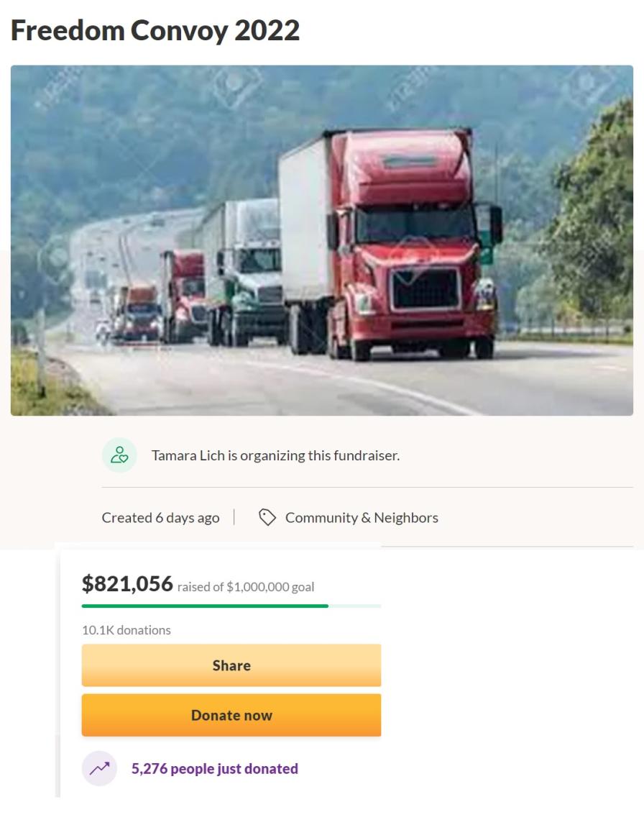644x820 pixels.
Task: Click the lead red truck in photo
Action: click(390, 246)
